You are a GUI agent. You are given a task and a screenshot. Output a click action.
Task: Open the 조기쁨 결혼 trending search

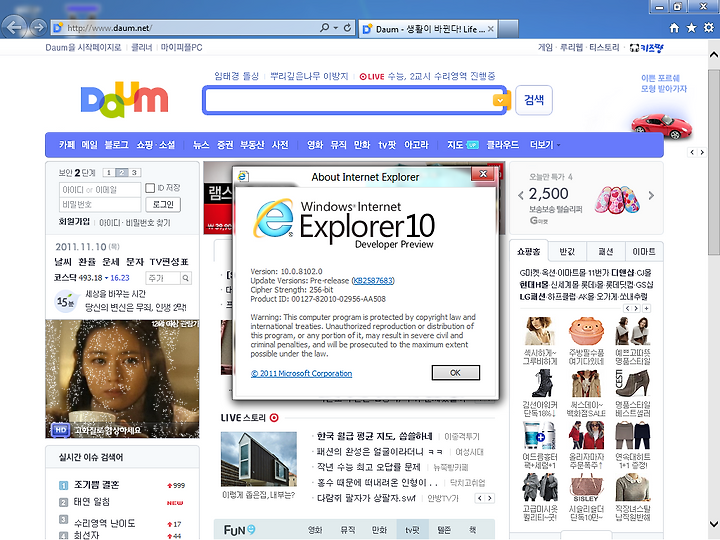[x=96, y=485]
